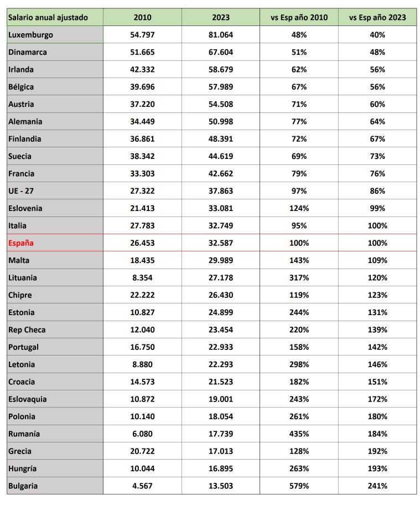Click Italia's 2010 value 27.783

(142, 226)
